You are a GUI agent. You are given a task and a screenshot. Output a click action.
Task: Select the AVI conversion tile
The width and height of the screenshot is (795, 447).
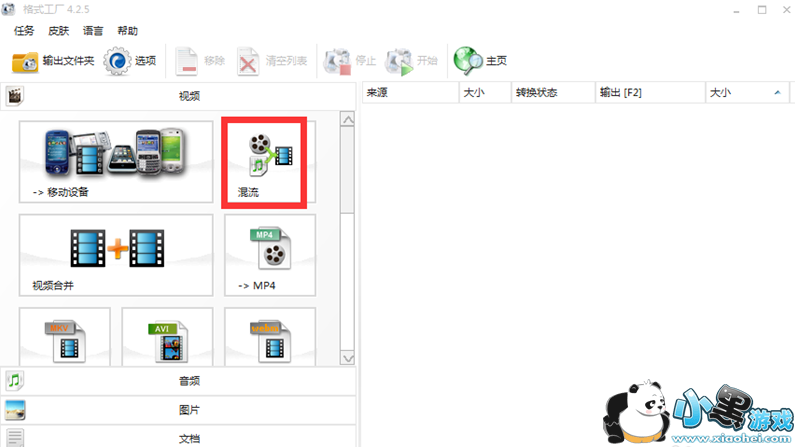tap(167, 337)
